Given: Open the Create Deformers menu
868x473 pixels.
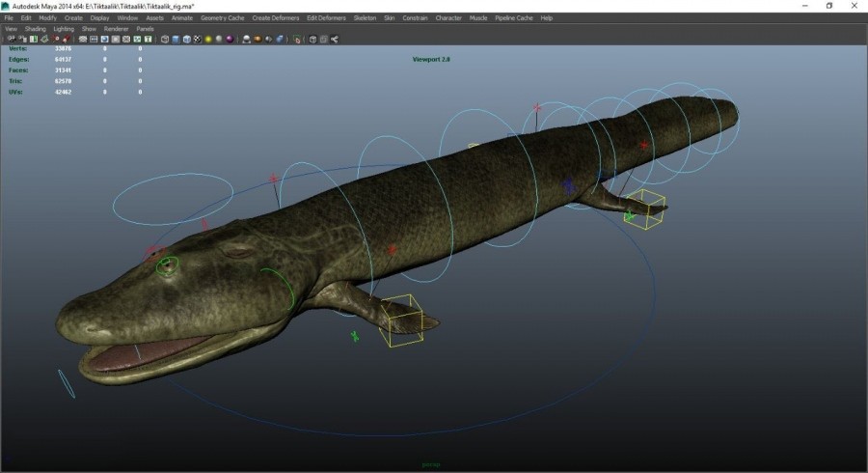Looking at the screenshot, I should 276,17.
